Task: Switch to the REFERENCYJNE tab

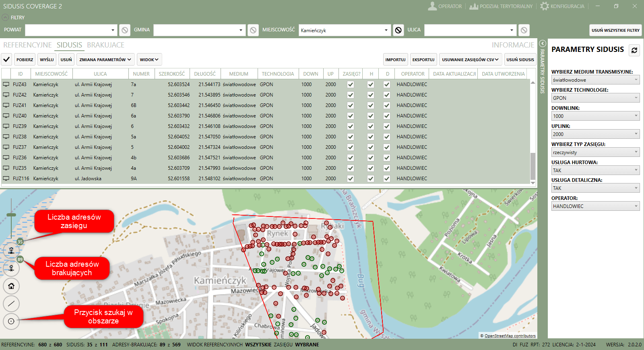Action: click(x=27, y=45)
